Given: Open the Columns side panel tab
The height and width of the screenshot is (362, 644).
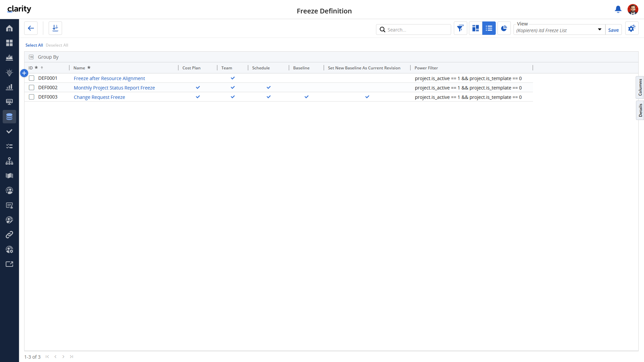Looking at the screenshot, I should pos(640,87).
